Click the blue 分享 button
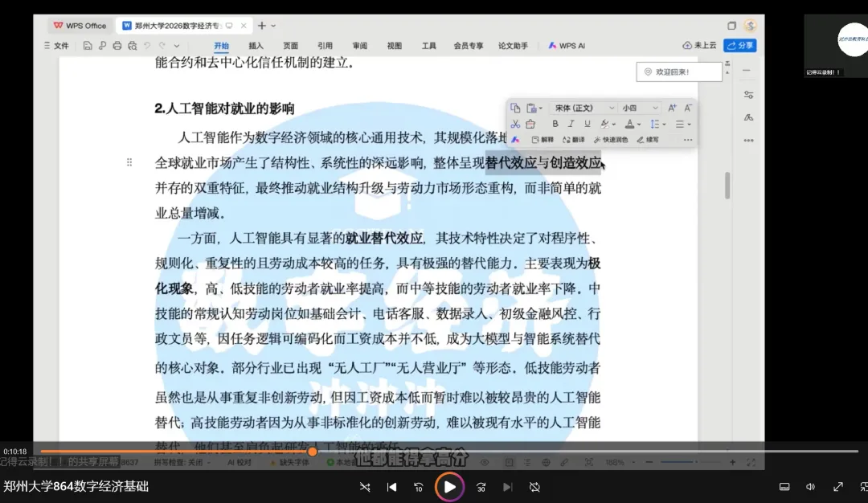868x503 pixels. point(740,45)
